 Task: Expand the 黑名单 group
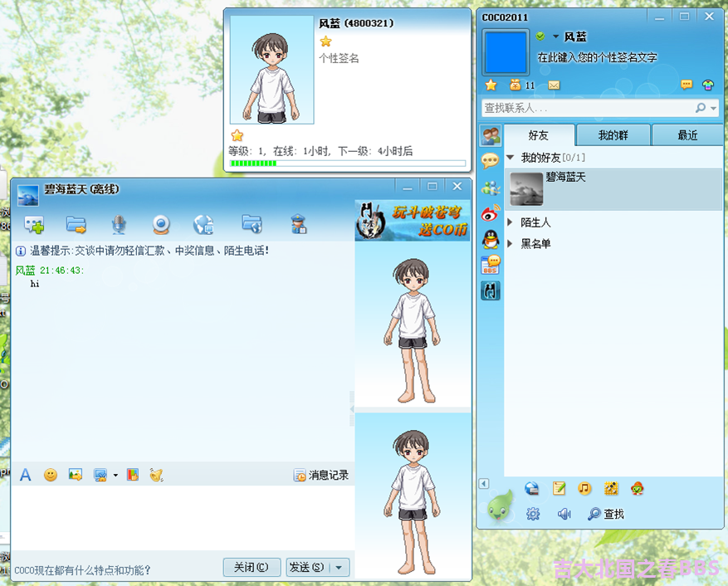[x=511, y=243]
